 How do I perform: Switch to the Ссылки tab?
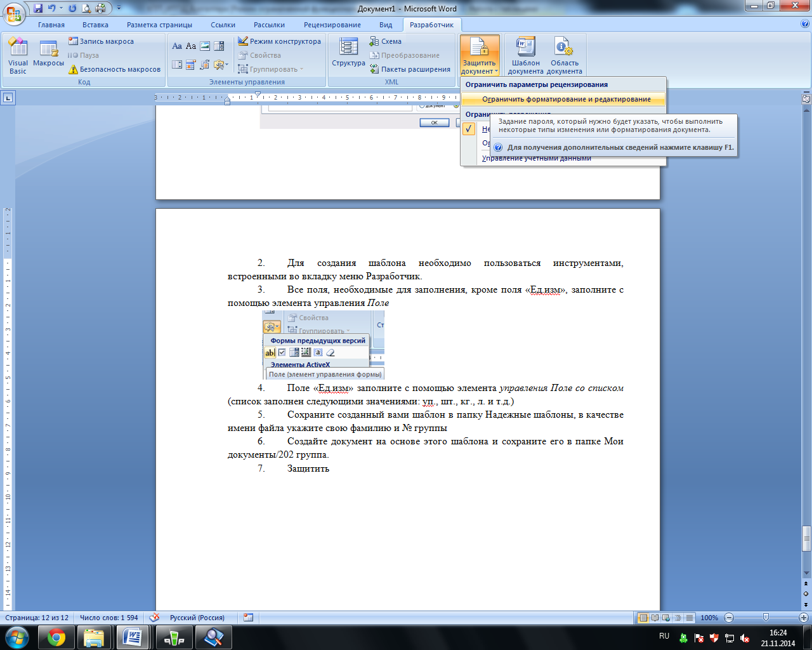(x=223, y=25)
